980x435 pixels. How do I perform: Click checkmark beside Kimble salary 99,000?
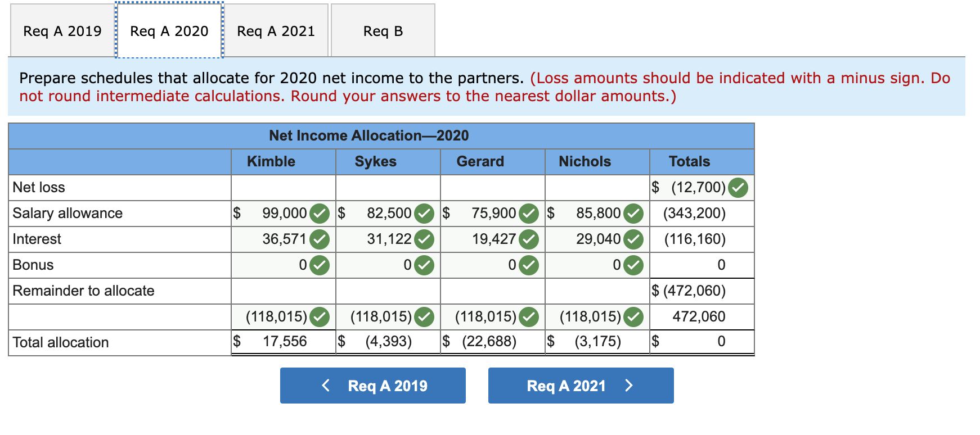(x=320, y=214)
